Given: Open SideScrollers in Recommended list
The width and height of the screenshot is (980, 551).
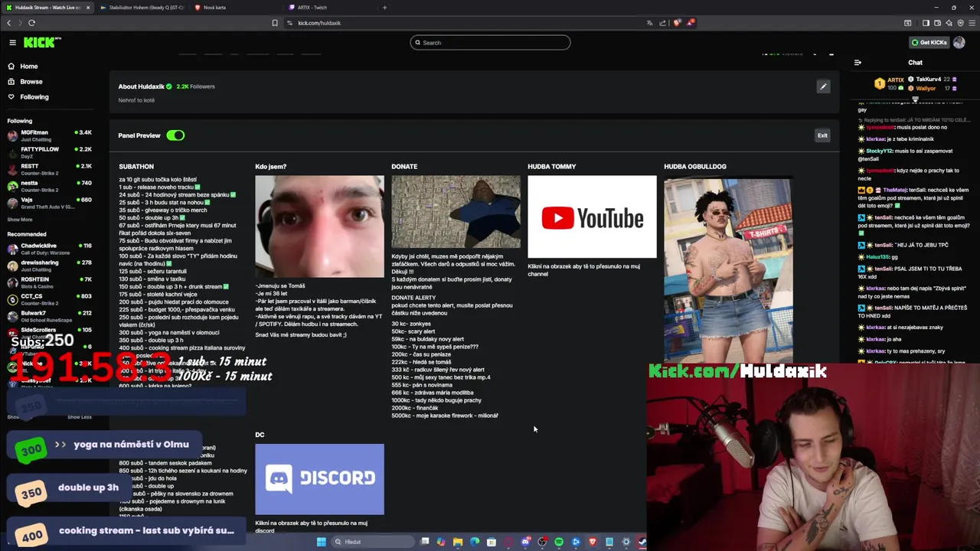Looking at the screenshot, I should tap(49, 333).
